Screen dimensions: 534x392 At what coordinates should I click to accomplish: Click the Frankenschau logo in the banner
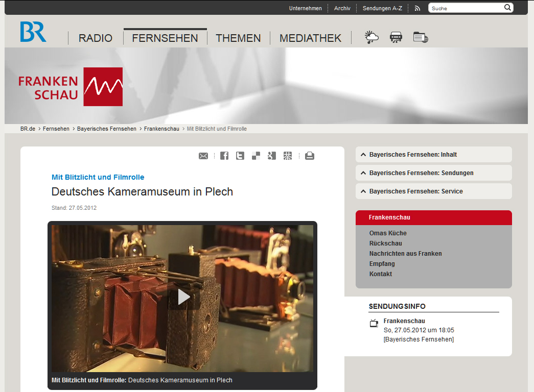coord(71,87)
